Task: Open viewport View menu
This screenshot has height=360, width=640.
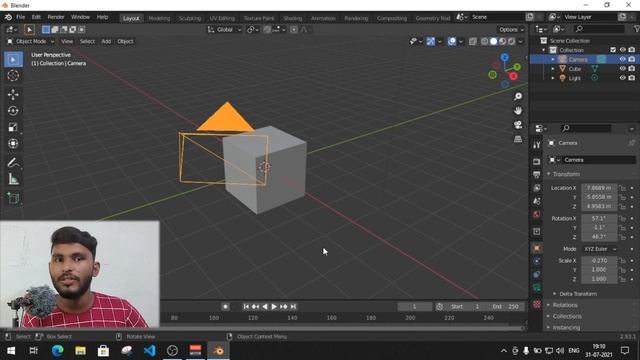Action: pos(67,41)
